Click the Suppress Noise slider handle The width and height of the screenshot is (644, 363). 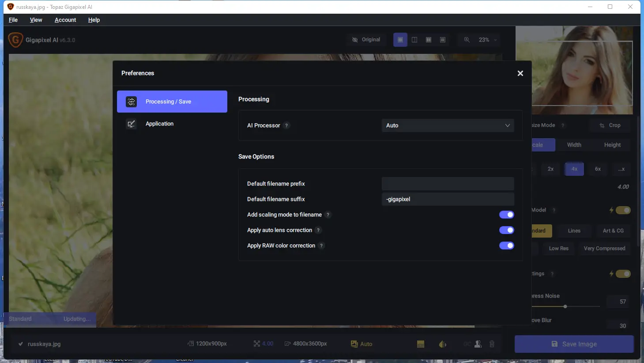tap(565, 306)
